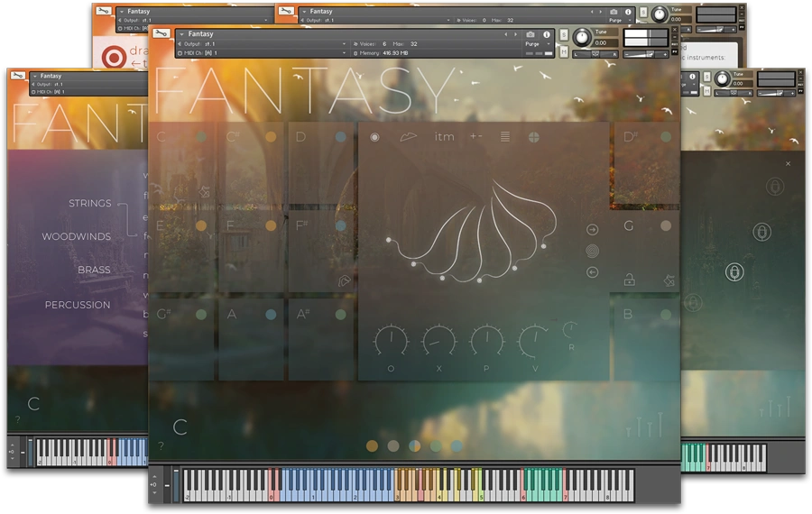Open the plus-minus tab in center panel
This screenshot has width=812, height=514.
click(x=476, y=137)
